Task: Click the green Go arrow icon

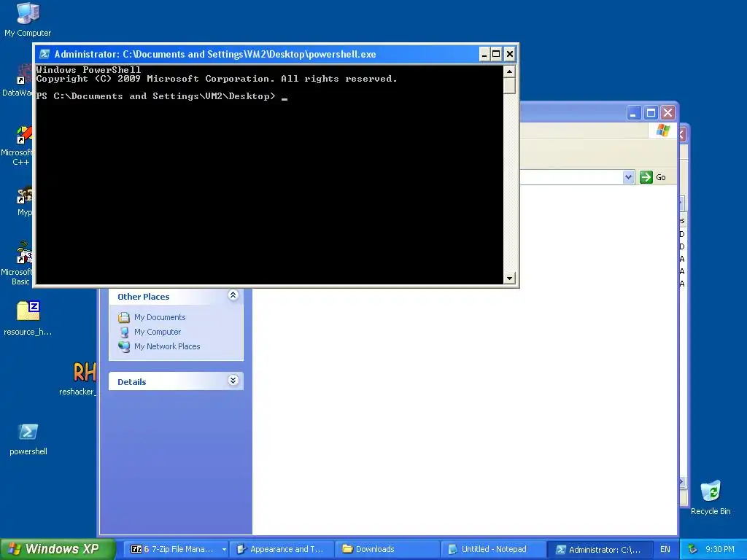Action: [646, 177]
